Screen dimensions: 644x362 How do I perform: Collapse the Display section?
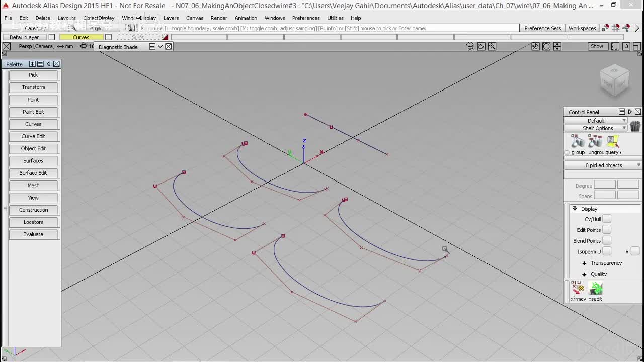click(x=575, y=209)
